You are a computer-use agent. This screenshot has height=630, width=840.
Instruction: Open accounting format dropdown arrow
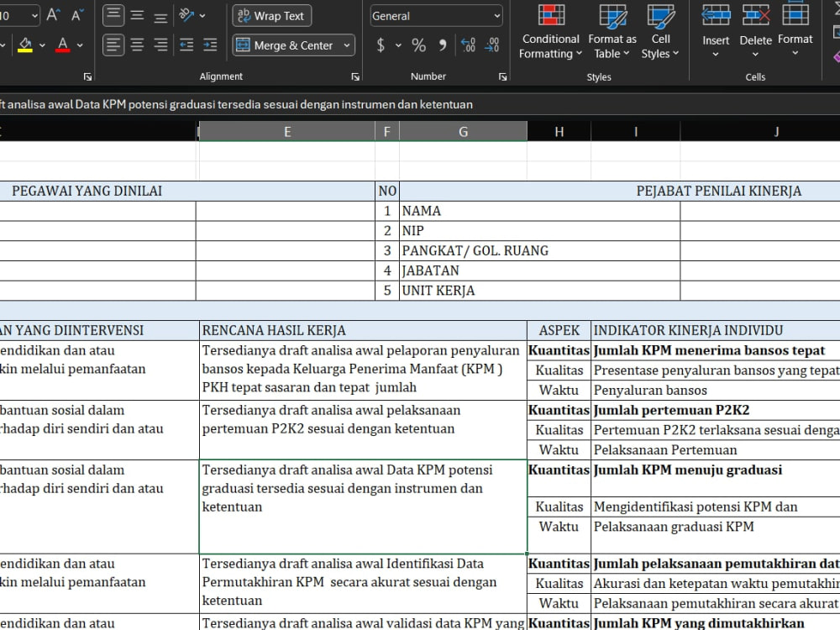tap(398, 45)
